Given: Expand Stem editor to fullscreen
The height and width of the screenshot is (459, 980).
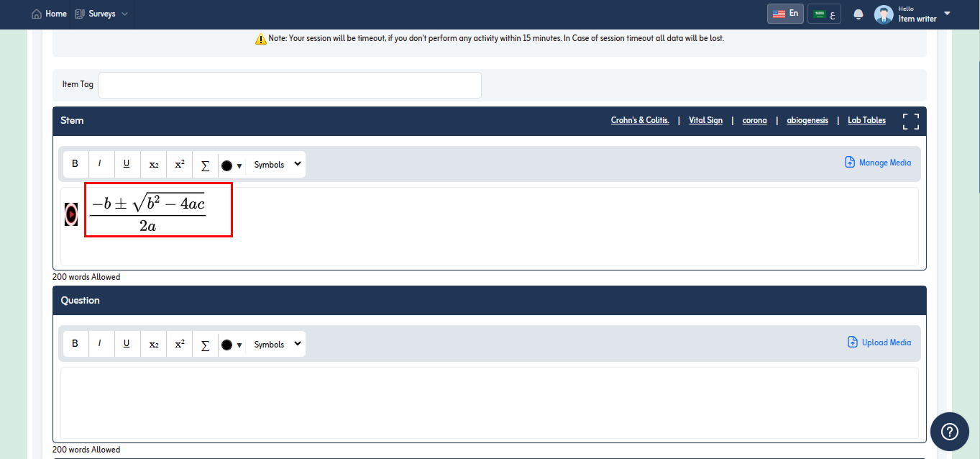Looking at the screenshot, I should (910, 121).
